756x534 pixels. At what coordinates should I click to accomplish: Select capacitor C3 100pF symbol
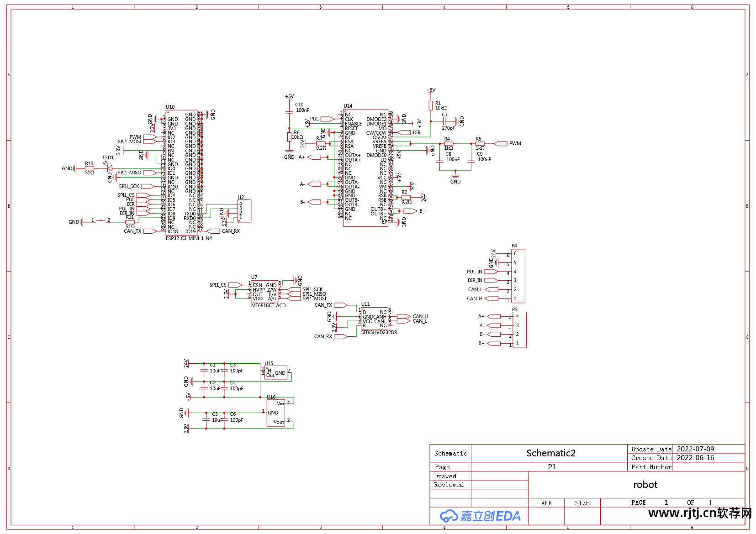224,370
